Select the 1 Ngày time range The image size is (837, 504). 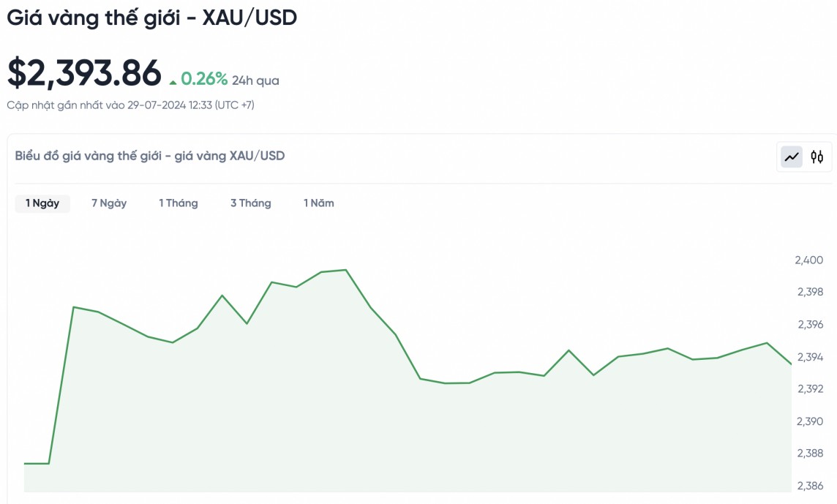[x=42, y=203]
